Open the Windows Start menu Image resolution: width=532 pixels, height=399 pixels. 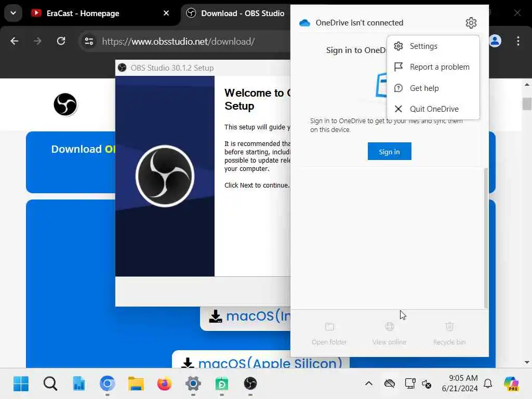tap(21, 384)
